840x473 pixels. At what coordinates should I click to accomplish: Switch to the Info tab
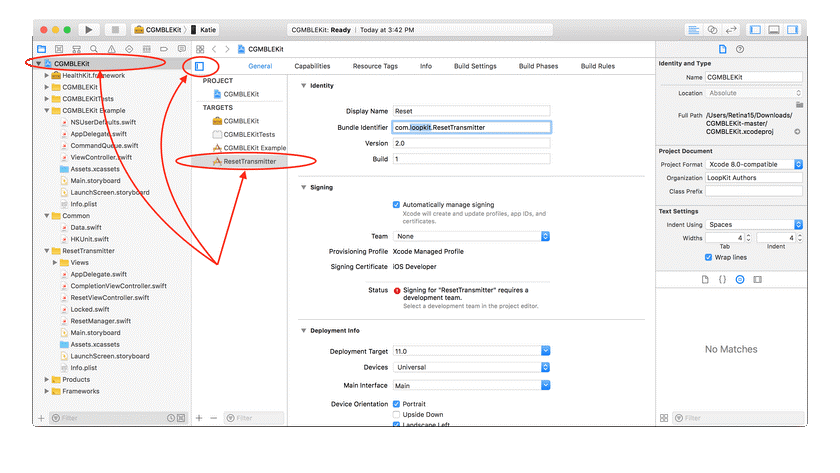[426, 66]
